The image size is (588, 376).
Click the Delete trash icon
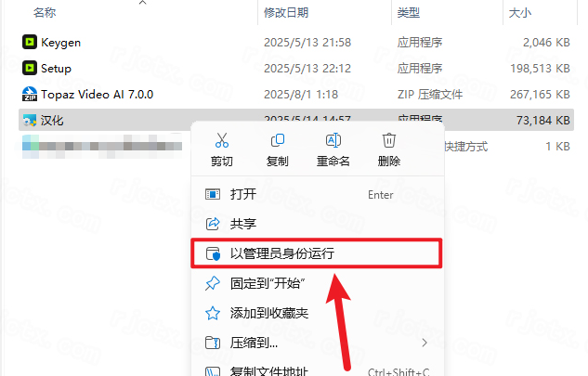[x=389, y=140]
